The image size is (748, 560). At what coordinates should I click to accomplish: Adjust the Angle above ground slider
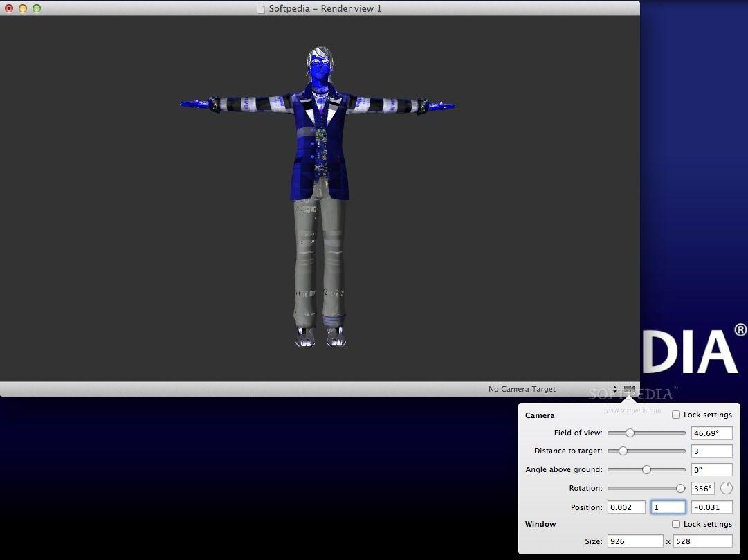646,470
